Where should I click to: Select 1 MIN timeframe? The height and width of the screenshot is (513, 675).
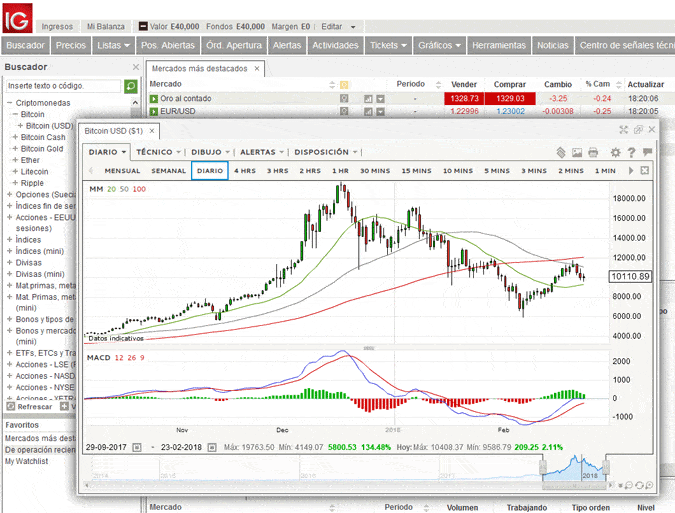coord(605,171)
